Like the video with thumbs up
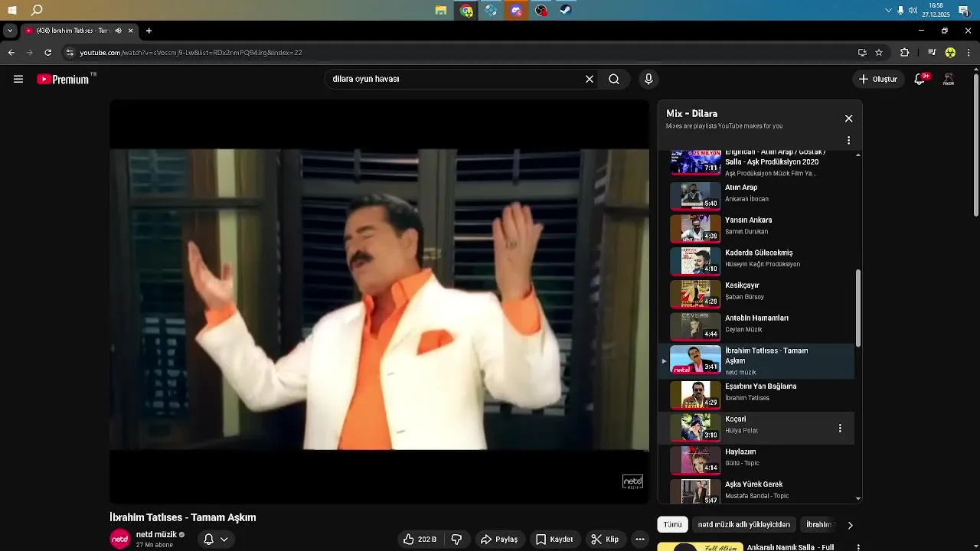The width and height of the screenshot is (980, 551). coord(420,540)
